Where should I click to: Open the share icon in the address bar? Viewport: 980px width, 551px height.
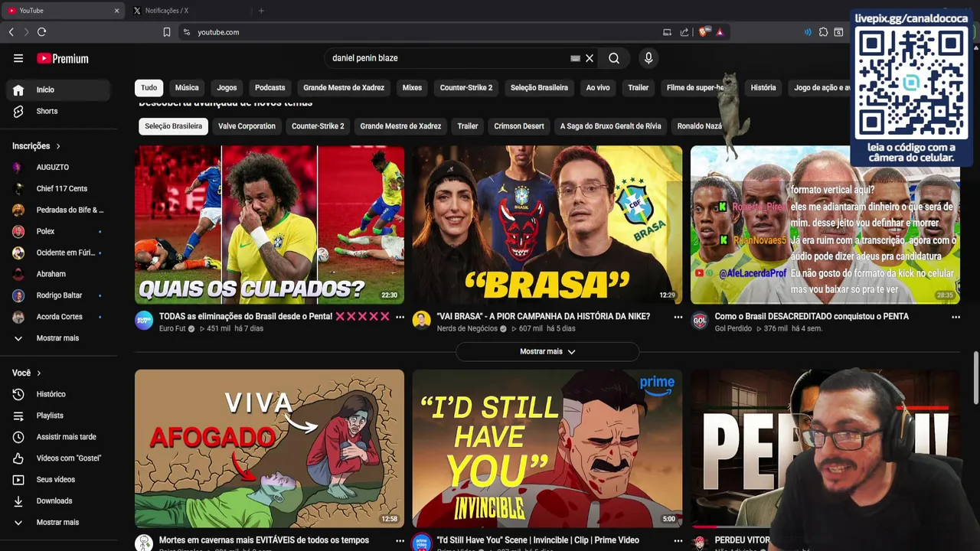click(684, 32)
